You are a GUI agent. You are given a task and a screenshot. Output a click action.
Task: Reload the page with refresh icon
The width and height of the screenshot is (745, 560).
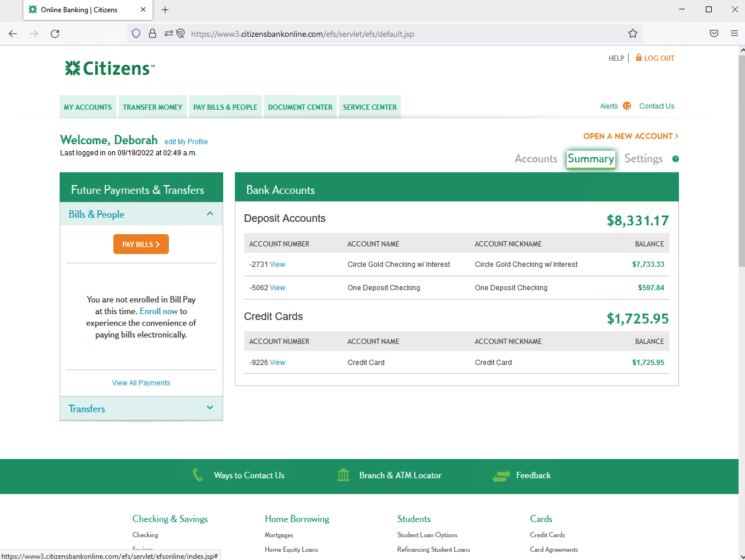tap(55, 34)
